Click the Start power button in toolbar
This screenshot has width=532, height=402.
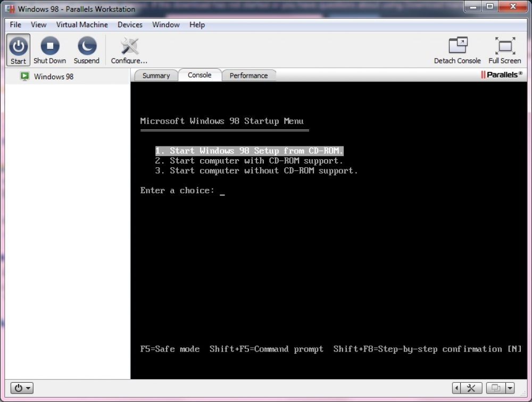(x=18, y=50)
